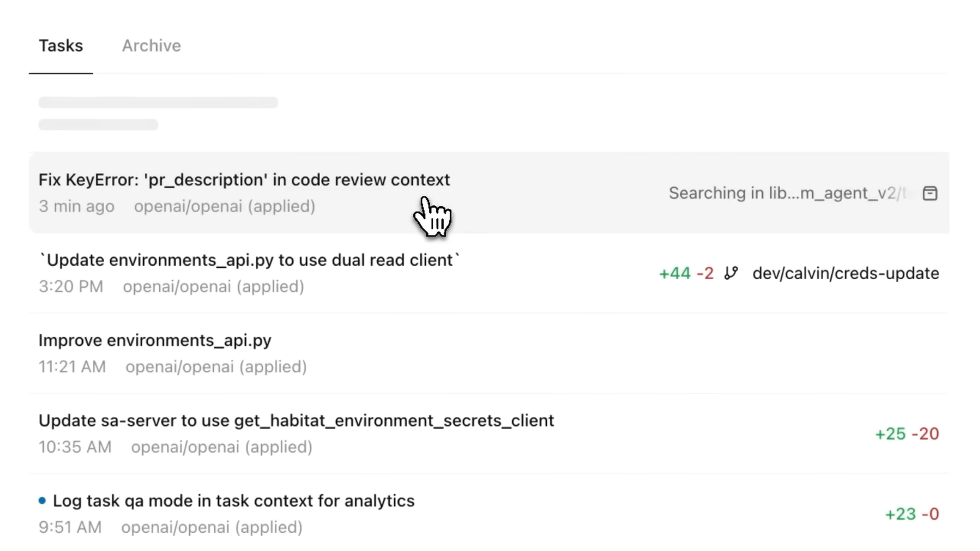Click openai/openai (applied) on the 9:51 AM row
Image resolution: width=980 pixels, height=551 pixels.
coord(212,527)
